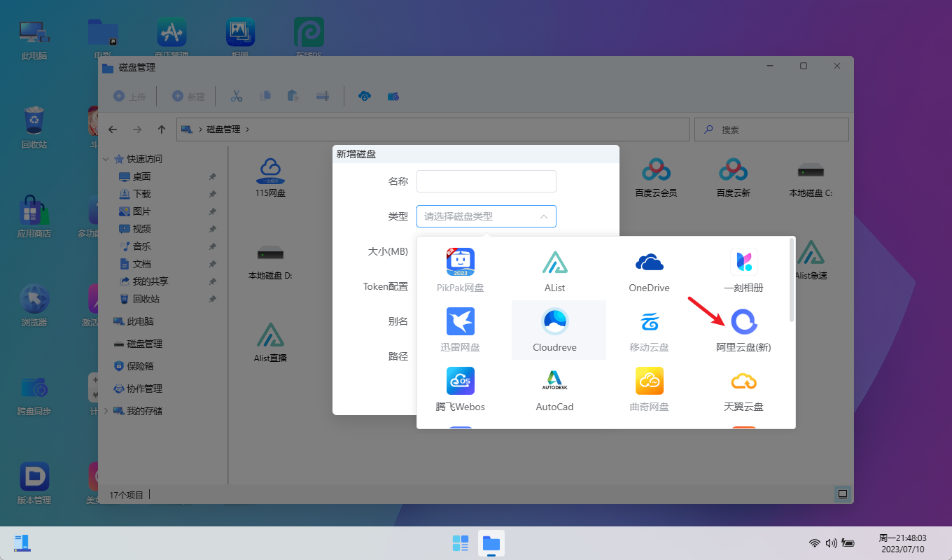
Task: Expand the 快速访问 tree node
Action: point(107,159)
